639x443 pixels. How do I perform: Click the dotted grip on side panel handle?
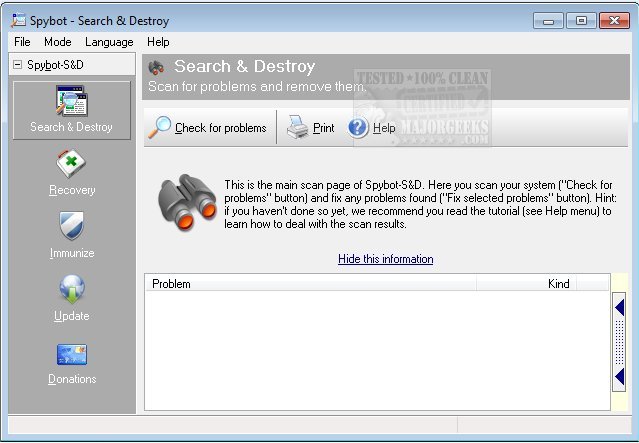click(x=619, y=342)
